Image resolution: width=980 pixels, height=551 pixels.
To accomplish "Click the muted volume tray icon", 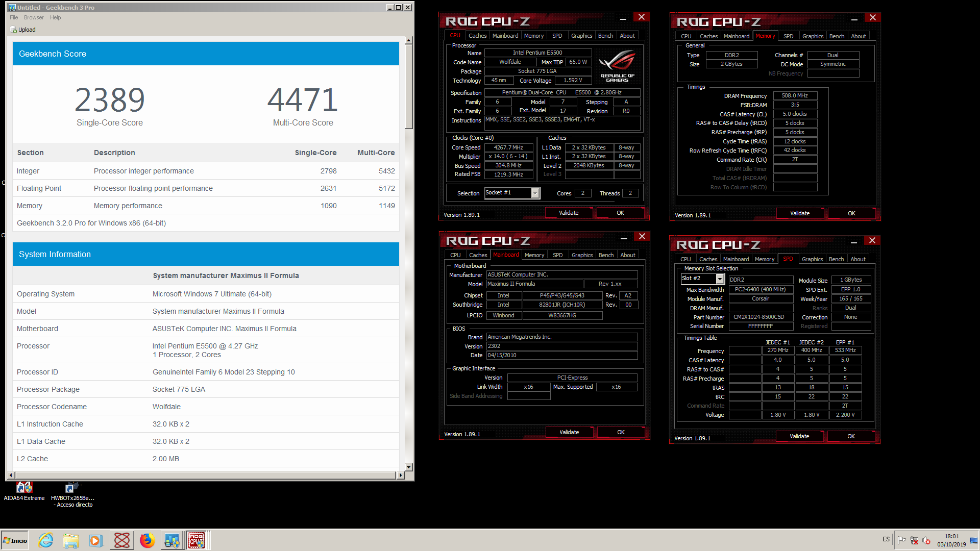I will pyautogui.click(x=926, y=540).
